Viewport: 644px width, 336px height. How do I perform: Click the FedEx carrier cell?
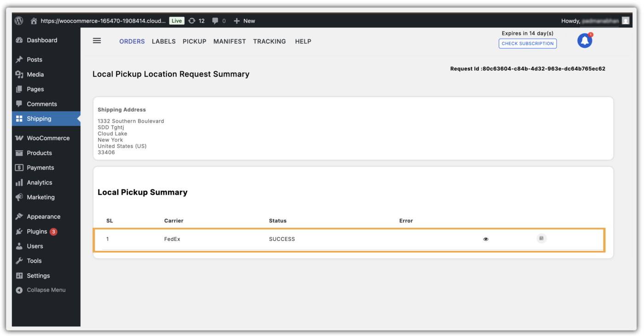(x=172, y=239)
